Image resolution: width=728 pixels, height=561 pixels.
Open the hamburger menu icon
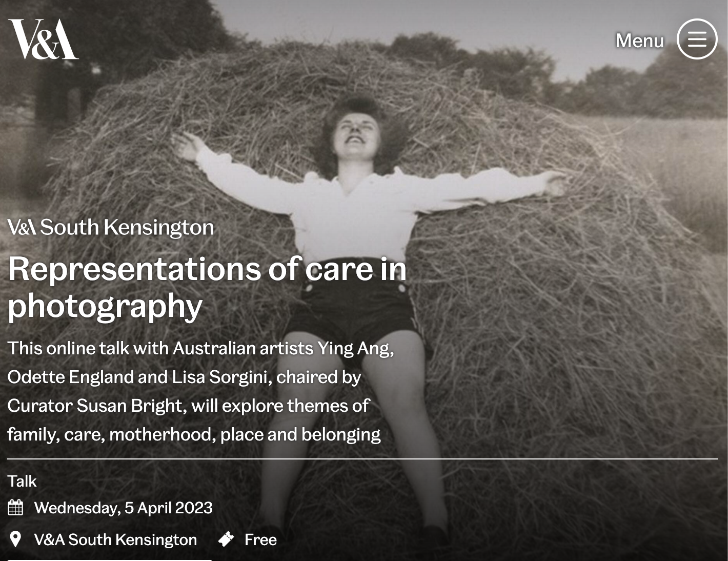pos(697,39)
